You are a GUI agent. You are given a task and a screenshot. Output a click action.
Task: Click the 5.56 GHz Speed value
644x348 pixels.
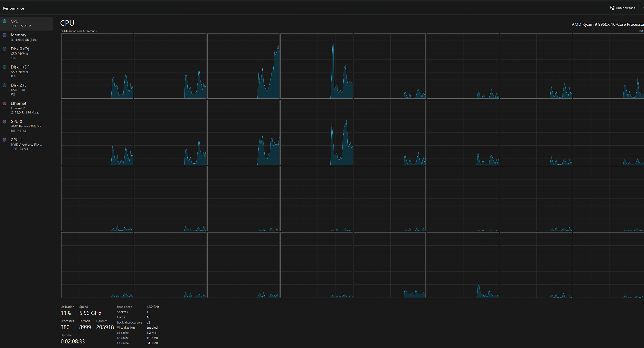pos(90,313)
